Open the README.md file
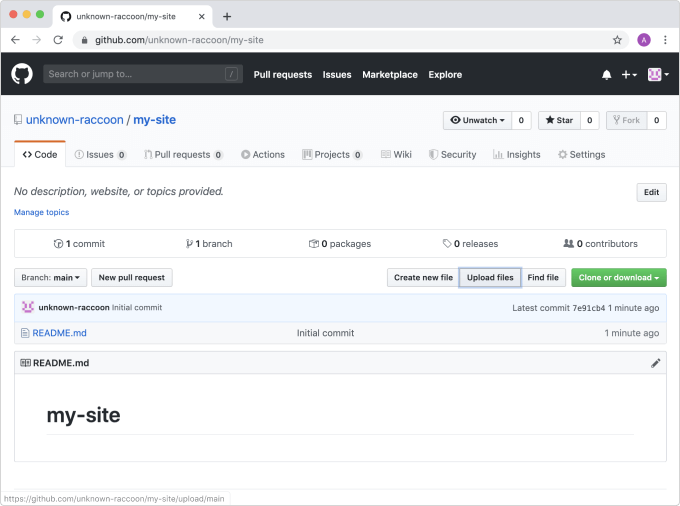Screen dimensions: 680x506 click(x=59, y=333)
